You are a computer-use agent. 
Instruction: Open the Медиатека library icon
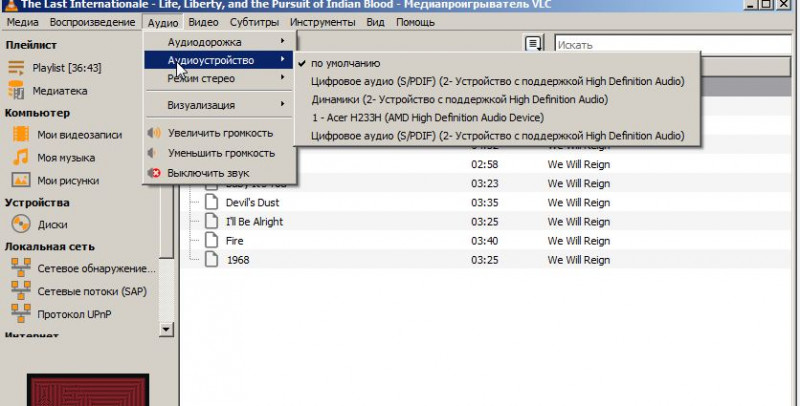pyautogui.click(x=16, y=90)
